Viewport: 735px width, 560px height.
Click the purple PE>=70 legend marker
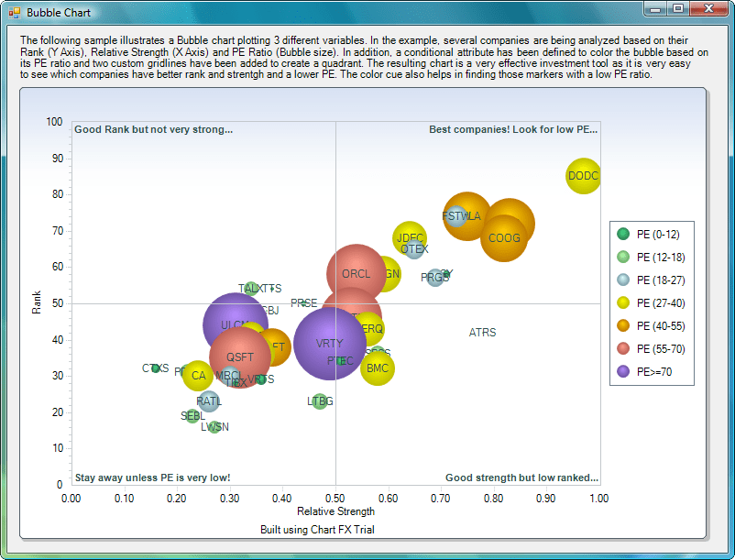(x=624, y=371)
